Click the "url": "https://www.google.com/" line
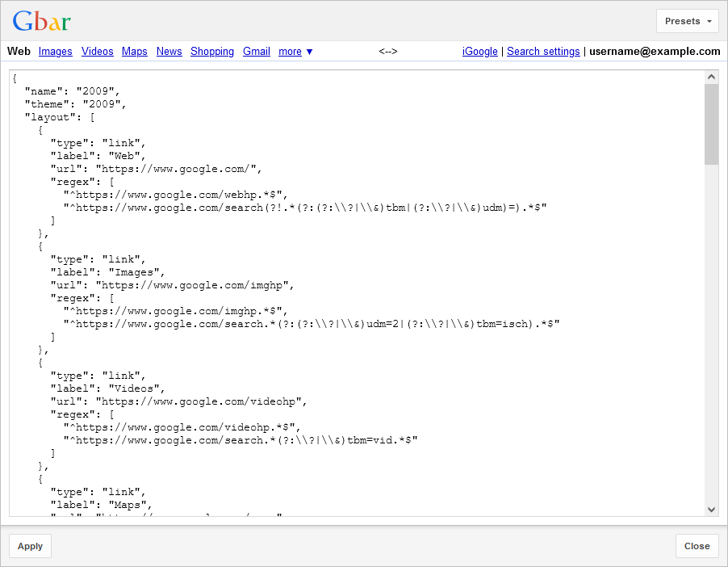 [x=156, y=169]
